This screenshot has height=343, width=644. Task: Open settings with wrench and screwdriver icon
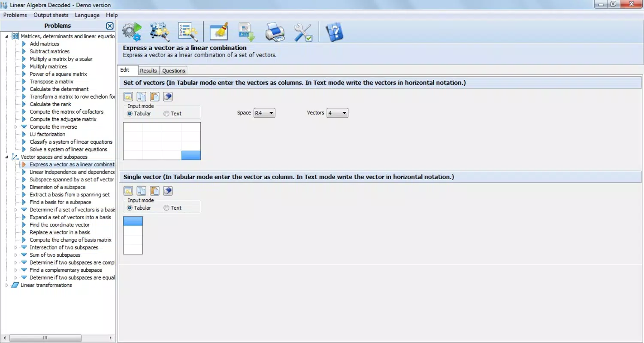(303, 32)
